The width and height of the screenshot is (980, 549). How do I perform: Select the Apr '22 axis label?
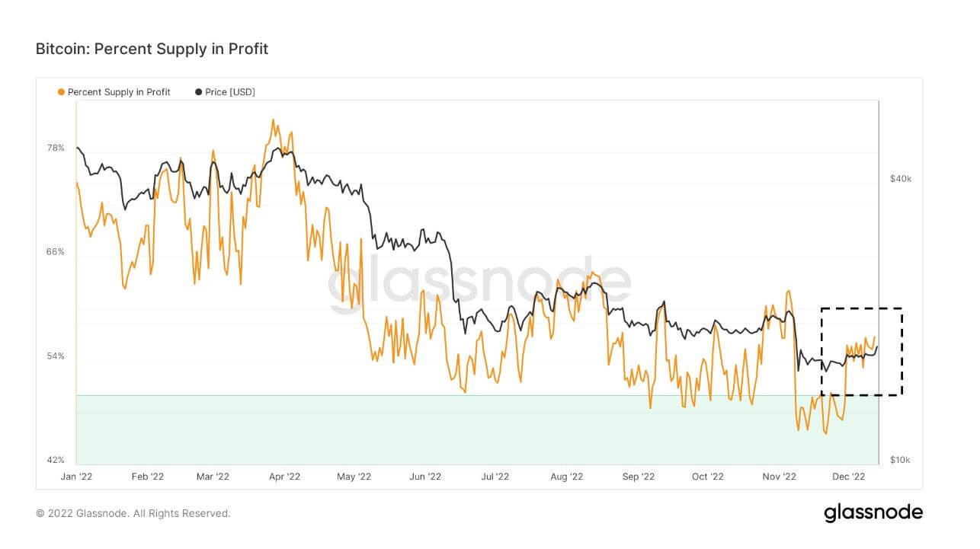tap(286, 477)
